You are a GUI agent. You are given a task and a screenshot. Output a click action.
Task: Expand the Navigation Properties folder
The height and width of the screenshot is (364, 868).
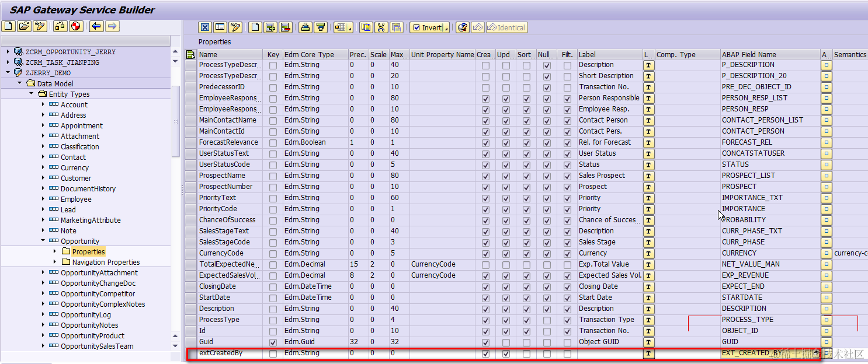[x=54, y=262]
